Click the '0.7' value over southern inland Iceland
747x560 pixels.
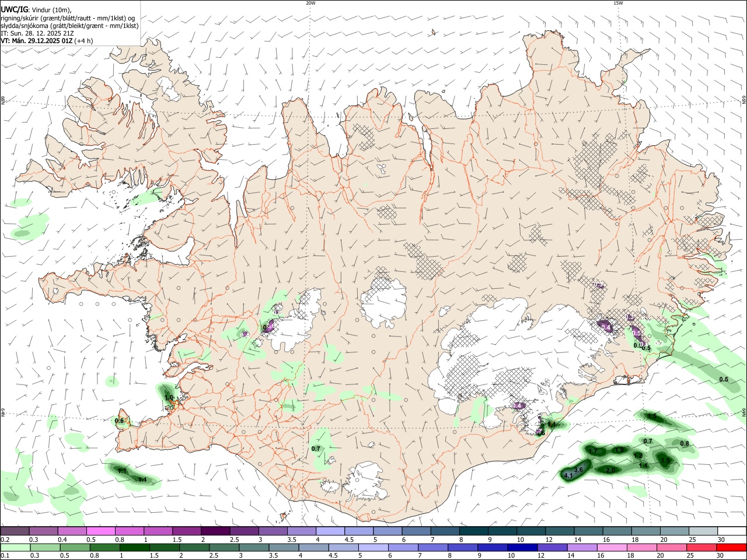(x=316, y=449)
